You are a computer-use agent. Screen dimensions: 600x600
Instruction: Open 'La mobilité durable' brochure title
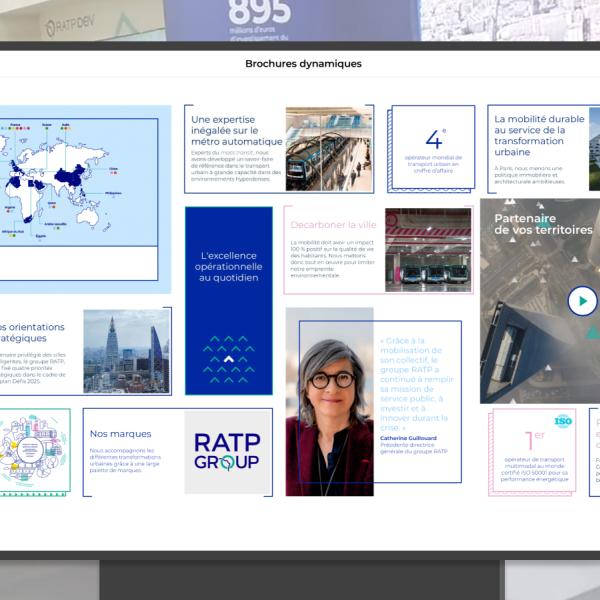539,135
